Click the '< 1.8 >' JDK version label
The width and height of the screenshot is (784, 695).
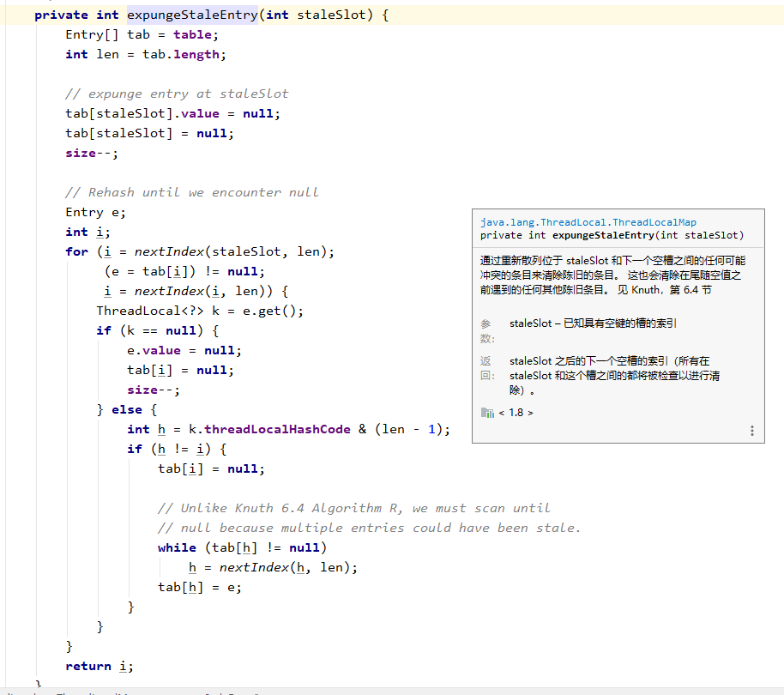pyautogui.click(x=516, y=413)
